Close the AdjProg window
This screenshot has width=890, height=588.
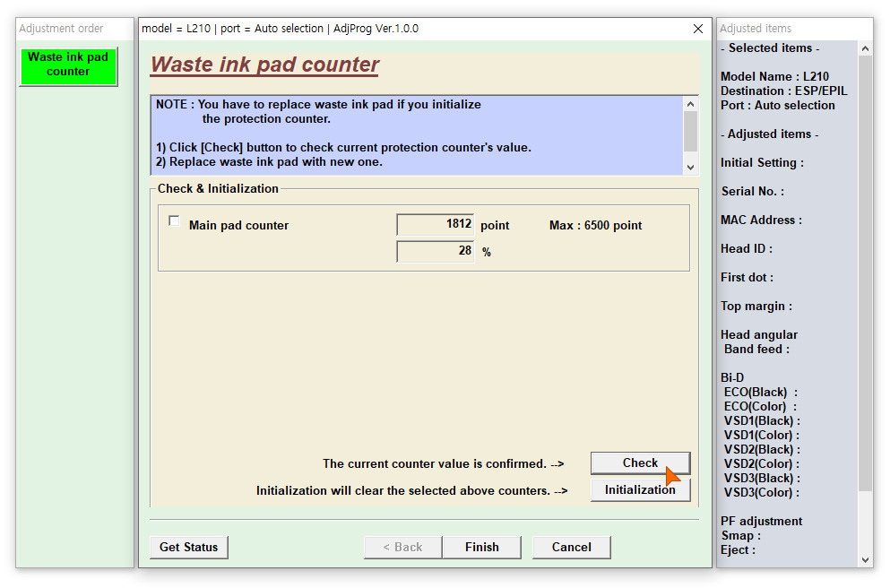698,29
